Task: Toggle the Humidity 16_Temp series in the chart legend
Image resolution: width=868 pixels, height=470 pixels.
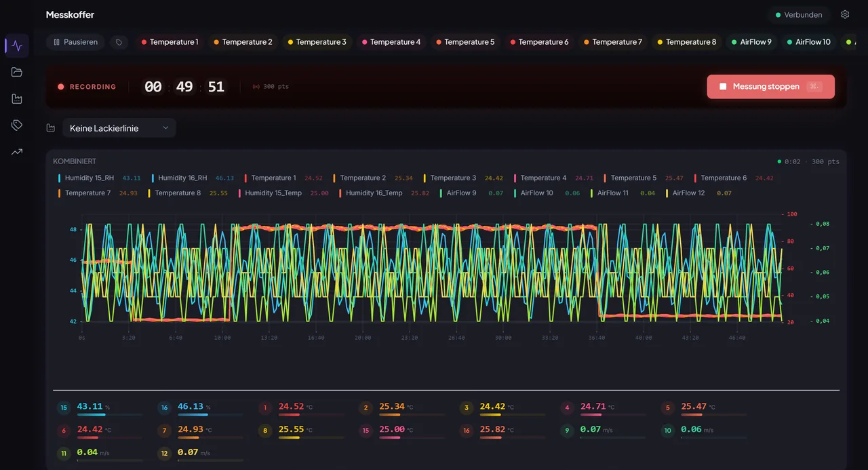Action: [x=384, y=193]
